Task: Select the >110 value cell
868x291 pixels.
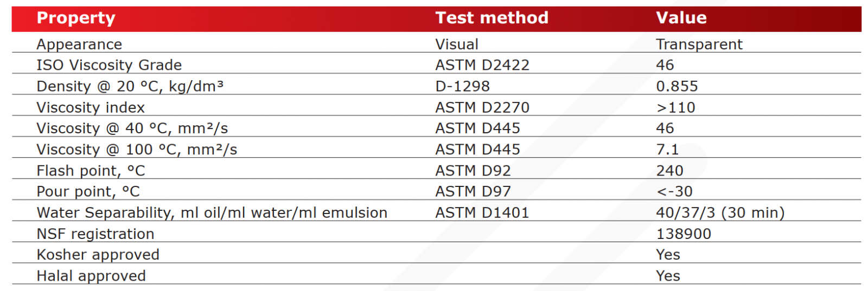Action: 675,107
